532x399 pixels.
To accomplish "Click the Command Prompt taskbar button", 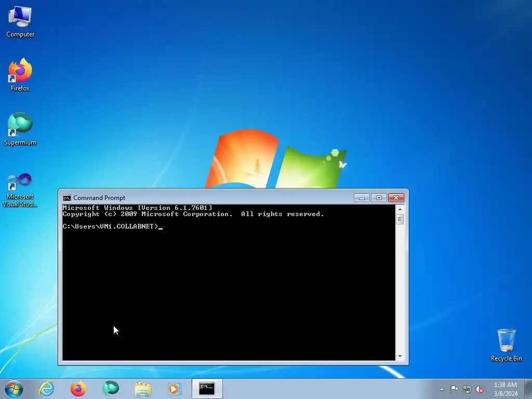I will [x=207, y=389].
